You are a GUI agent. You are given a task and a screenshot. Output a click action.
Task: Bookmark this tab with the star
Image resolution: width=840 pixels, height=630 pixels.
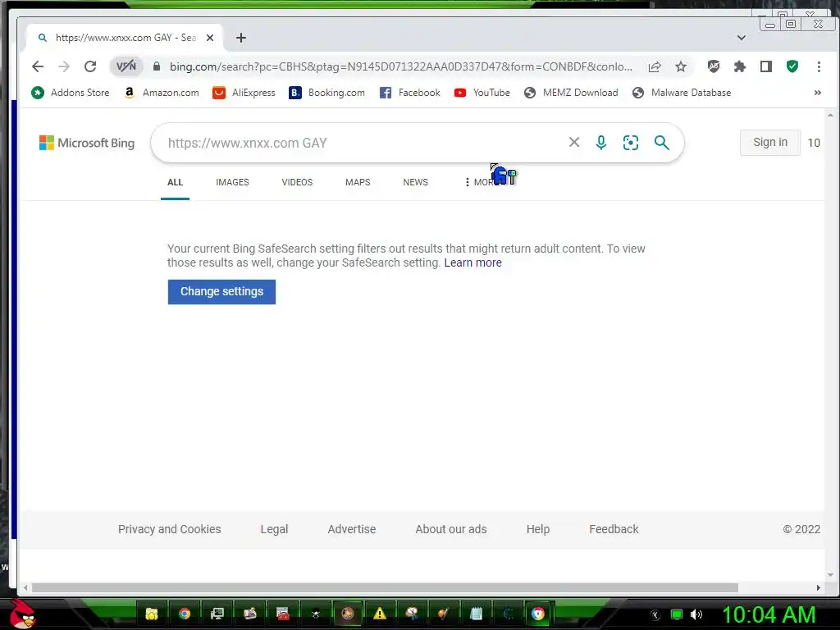pos(680,66)
